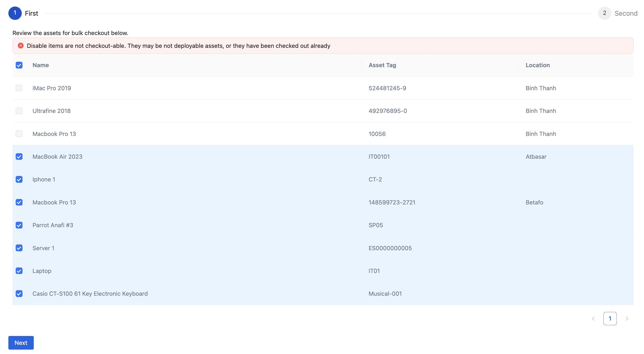Click the Location column header
The width and height of the screenshot is (644, 354).
(x=538, y=65)
